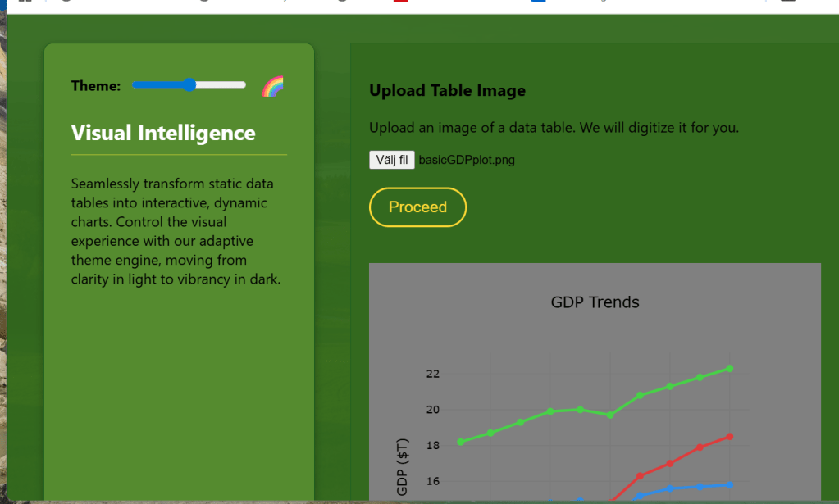Click the y-axis tick label 16
839x504 pixels.
pos(433,481)
